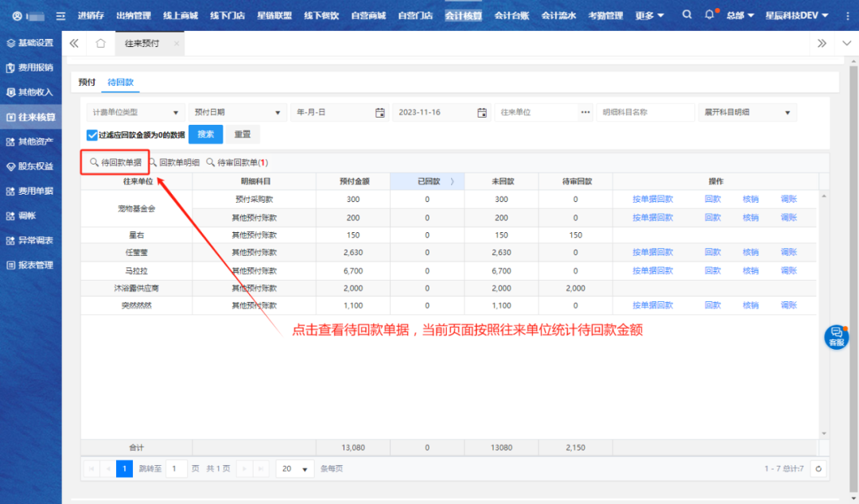This screenshot has width=859, height=504.
Task: Click the ellipsis icon in 往来单位 field
Action: tap(586, 113)
